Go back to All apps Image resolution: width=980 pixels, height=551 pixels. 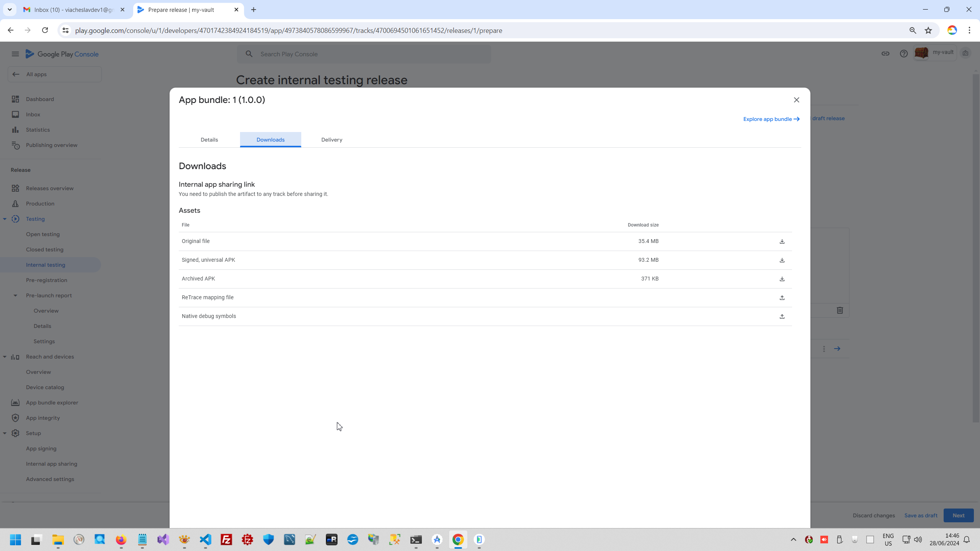(x=54, y=74)
